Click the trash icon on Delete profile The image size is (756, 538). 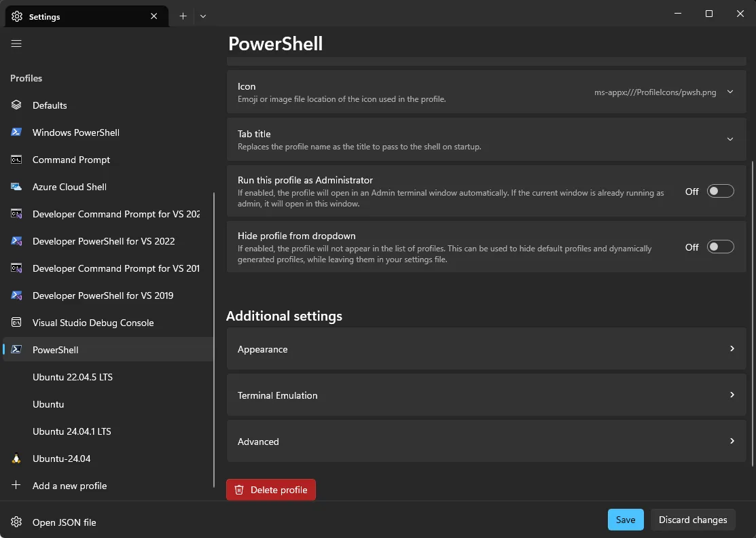(x=239, y=489)
